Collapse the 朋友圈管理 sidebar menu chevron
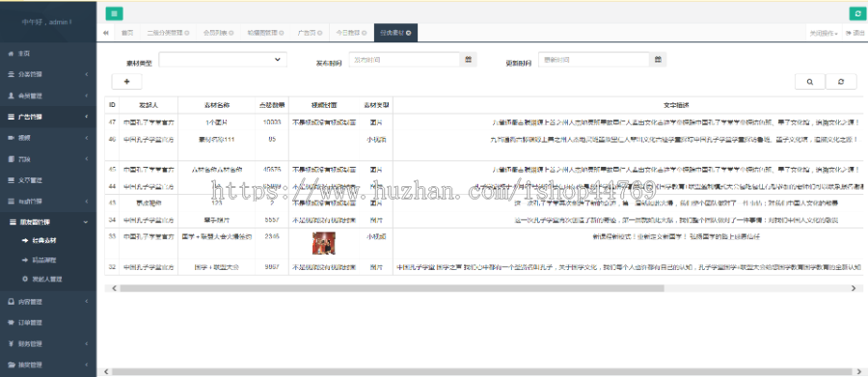The width and height of the screenshot is (868, 377). coord(86,222)
